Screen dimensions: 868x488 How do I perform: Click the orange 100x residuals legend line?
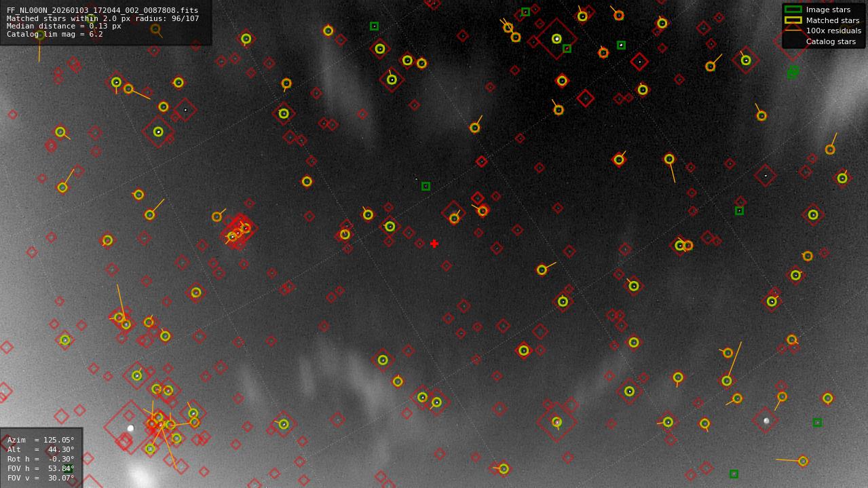pos(793,31)
